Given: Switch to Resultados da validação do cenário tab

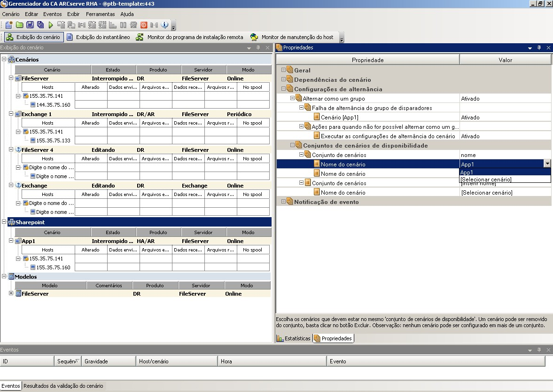Looking at the screenshot, I should (63, 386).
